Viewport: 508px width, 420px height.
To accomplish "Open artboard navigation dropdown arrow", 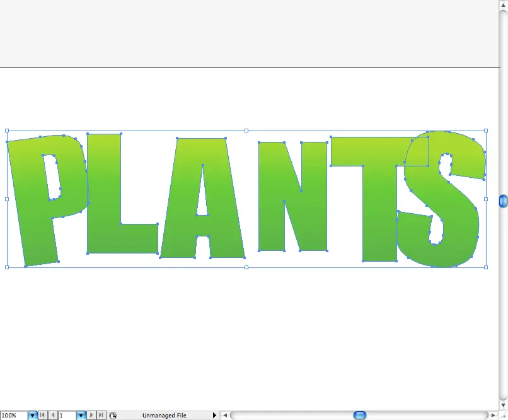I will 81,416.
